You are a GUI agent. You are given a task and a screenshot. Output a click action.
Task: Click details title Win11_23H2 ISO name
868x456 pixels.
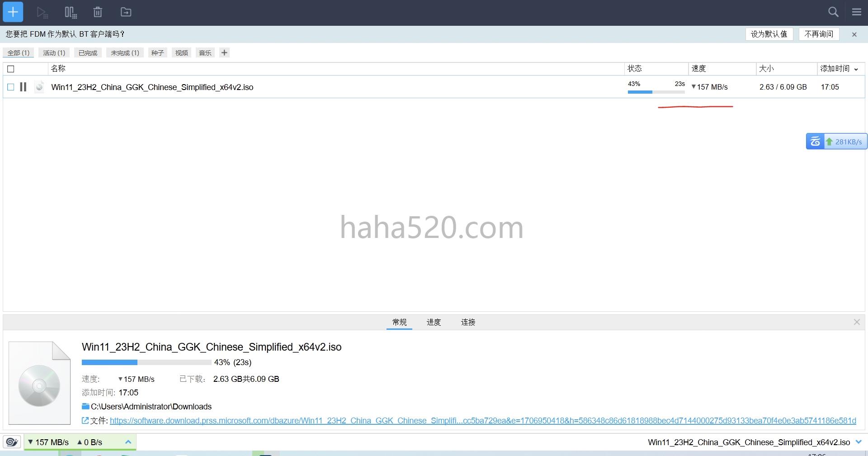tap(212, 347)
